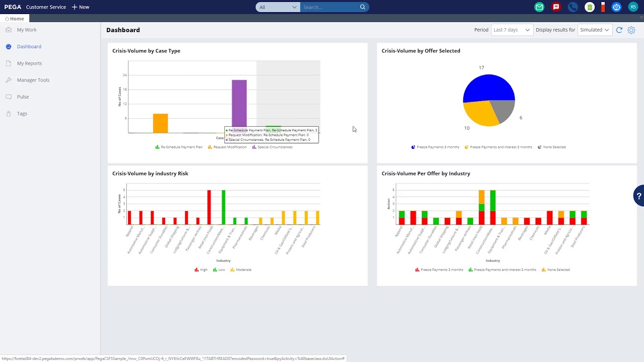Open dashboard settings gear icon
The image size is (644, 362).
tap(631, 30)
